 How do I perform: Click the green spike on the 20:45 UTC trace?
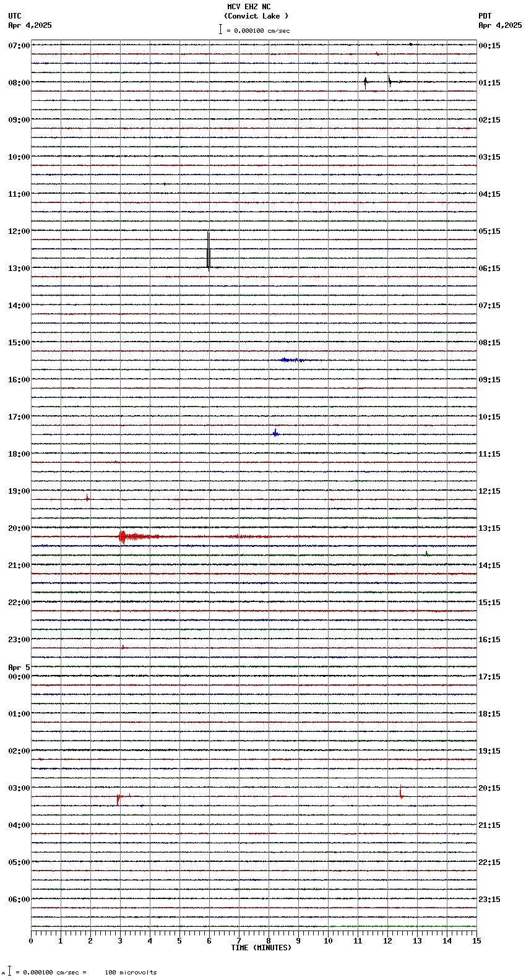coord(426,553)
